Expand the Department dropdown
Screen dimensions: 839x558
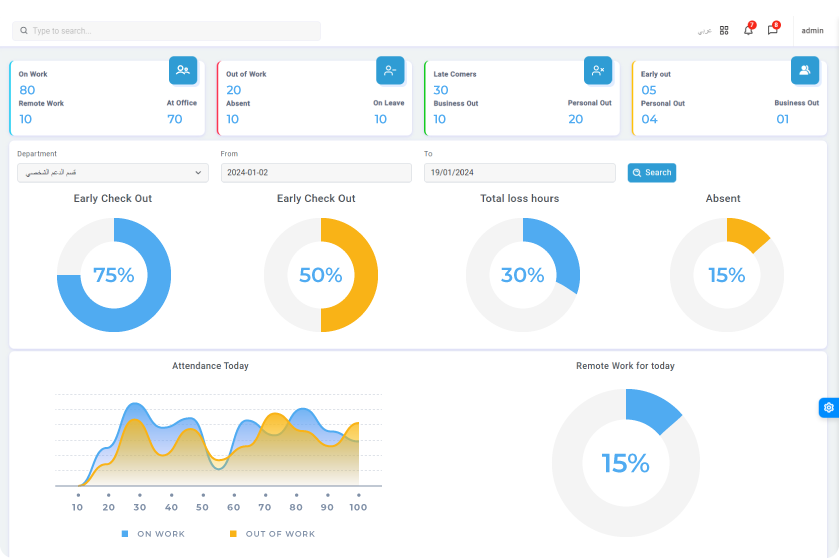tap(113, 173)
